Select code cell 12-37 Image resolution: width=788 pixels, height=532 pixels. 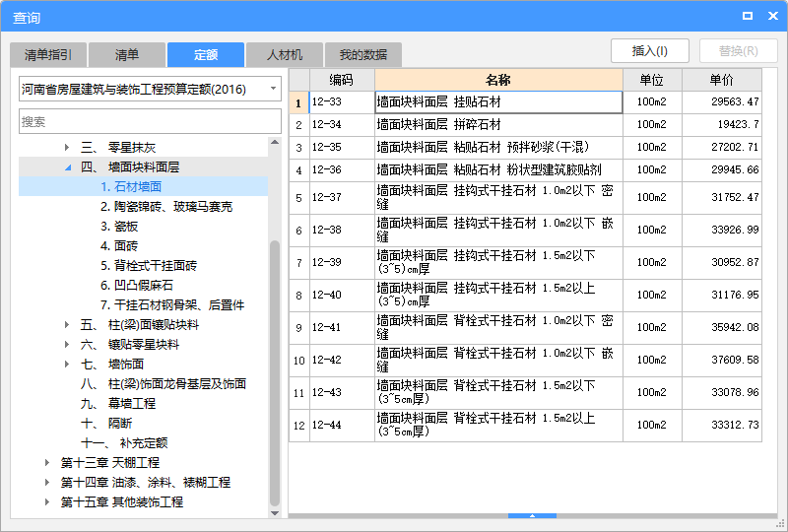point(342,198)
